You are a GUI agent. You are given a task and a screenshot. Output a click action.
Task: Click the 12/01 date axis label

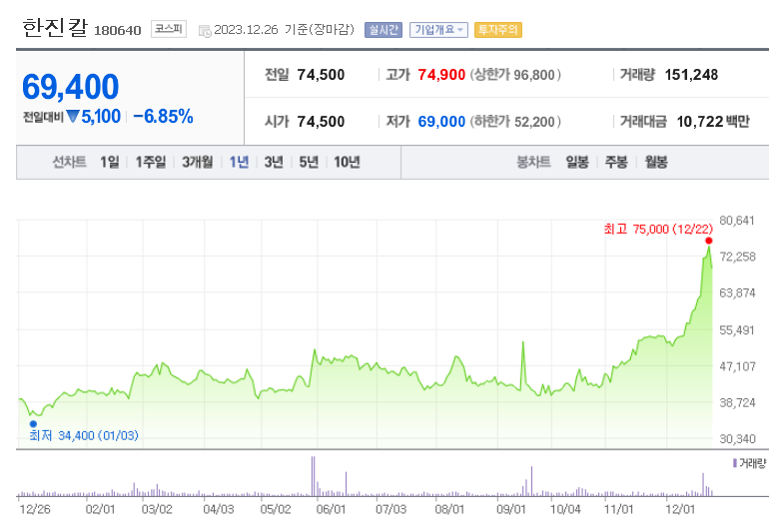point(680,509)
